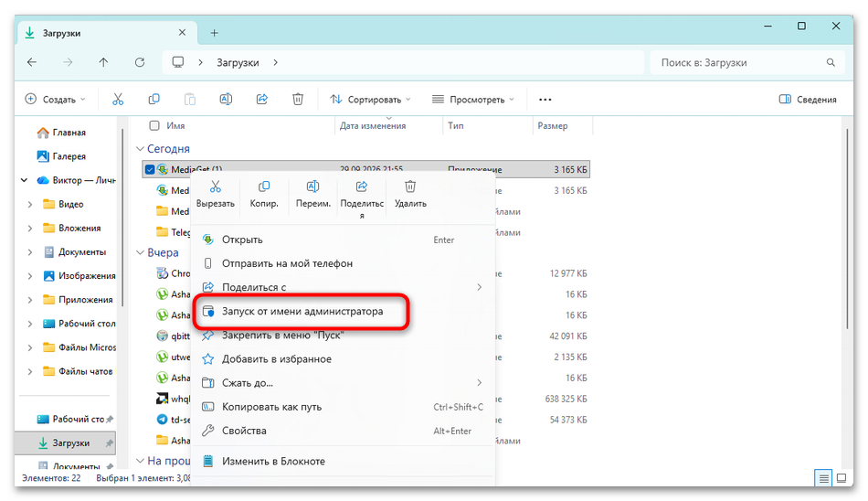Switch to details list view icon
The width and height of the screenshot is (868, 501).
pos(824,478)
